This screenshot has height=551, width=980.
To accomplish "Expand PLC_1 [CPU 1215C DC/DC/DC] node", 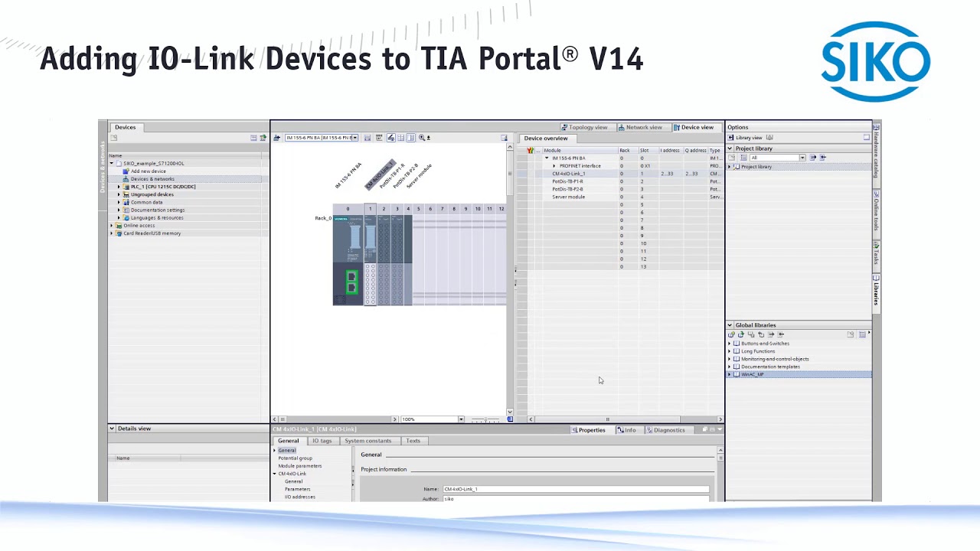I will (119, 187).
